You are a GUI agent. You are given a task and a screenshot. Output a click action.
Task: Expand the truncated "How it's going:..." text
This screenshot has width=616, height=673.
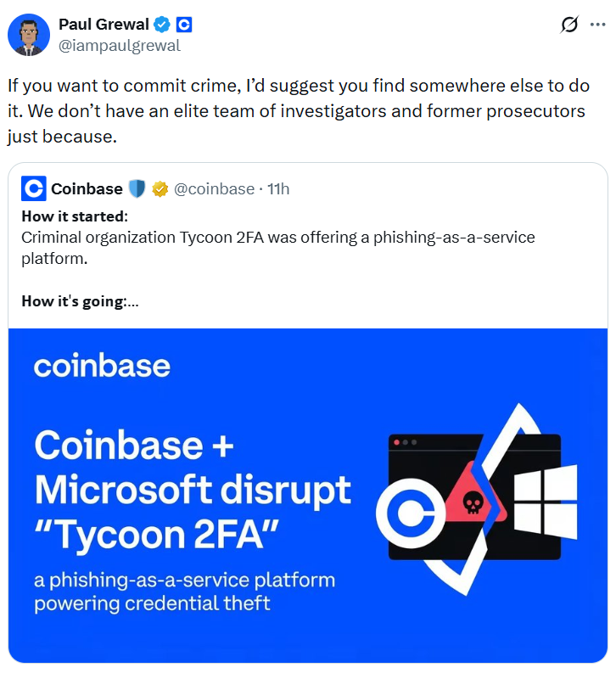pos(81,301)
